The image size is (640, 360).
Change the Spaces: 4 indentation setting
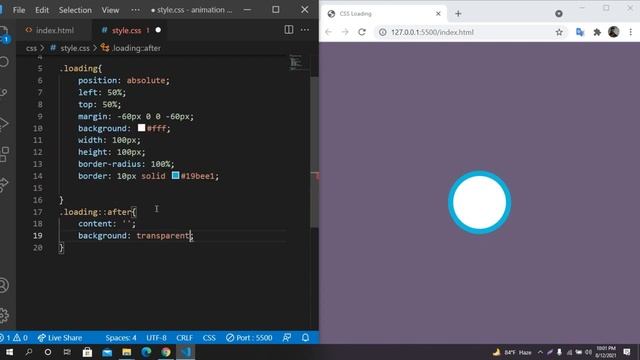coord(121,338)
